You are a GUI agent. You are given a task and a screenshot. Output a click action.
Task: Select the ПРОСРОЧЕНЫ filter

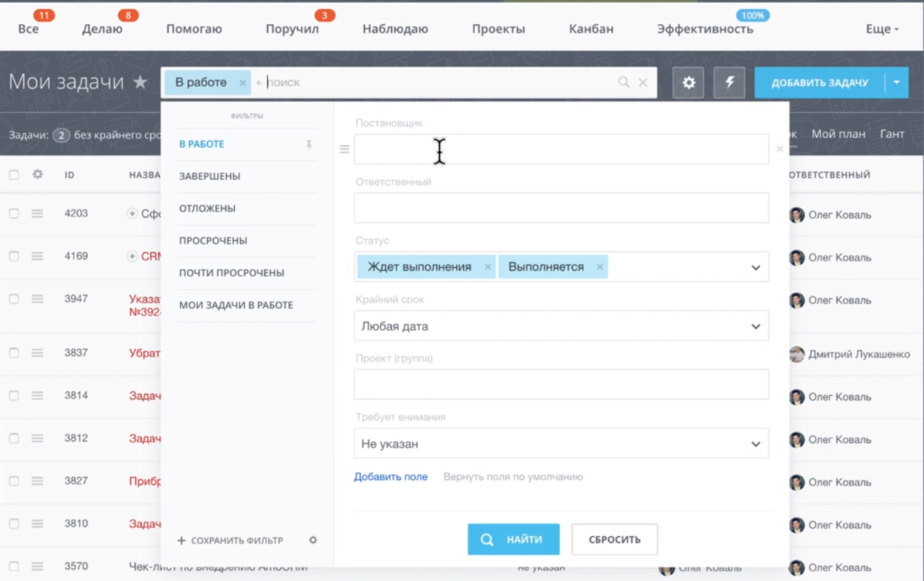coord(213,241)
